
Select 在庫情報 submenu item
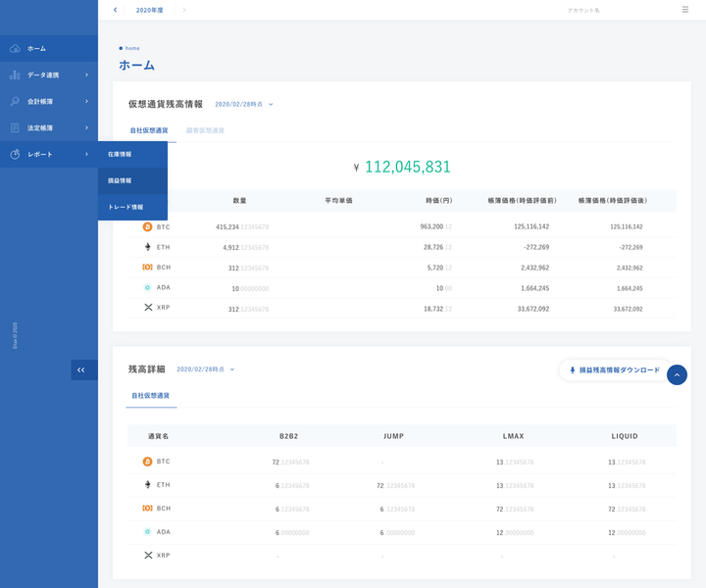click(132, 154)
